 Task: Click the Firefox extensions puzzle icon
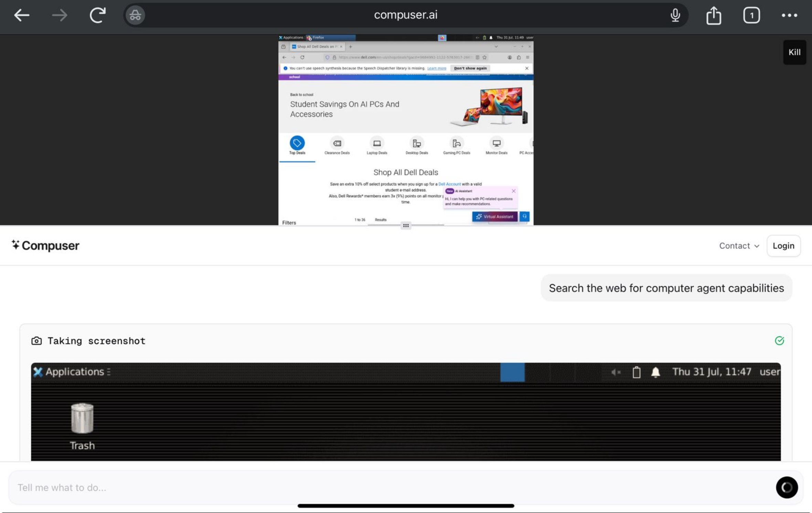[x=519, y=57]
